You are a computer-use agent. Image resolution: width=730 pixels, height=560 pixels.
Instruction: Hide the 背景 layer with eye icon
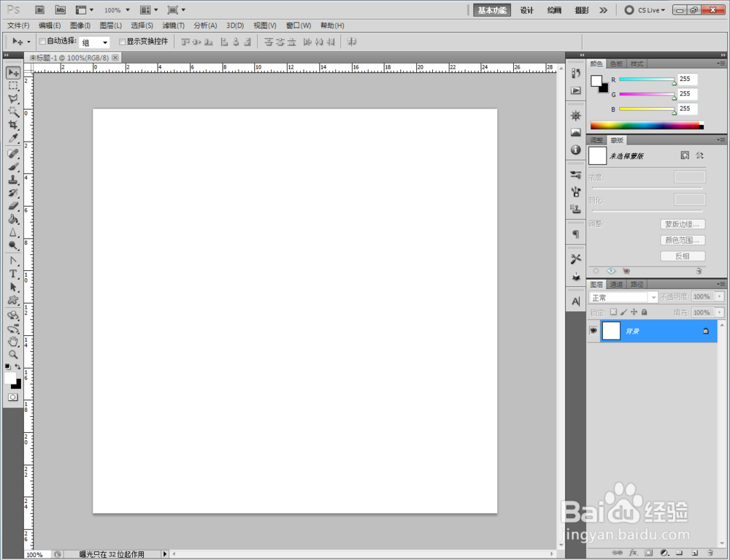(593, 331)
